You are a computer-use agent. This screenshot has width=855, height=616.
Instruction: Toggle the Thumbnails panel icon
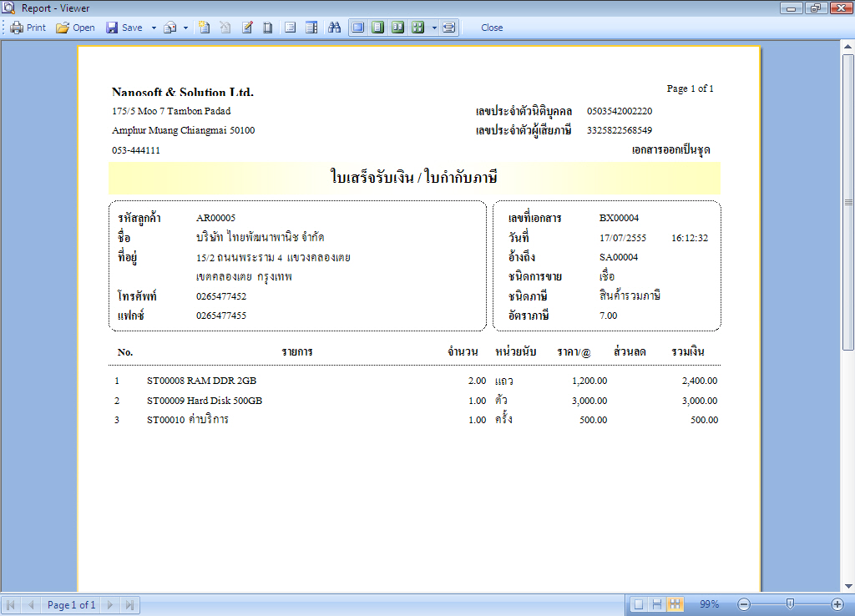[x=311, y=28]
